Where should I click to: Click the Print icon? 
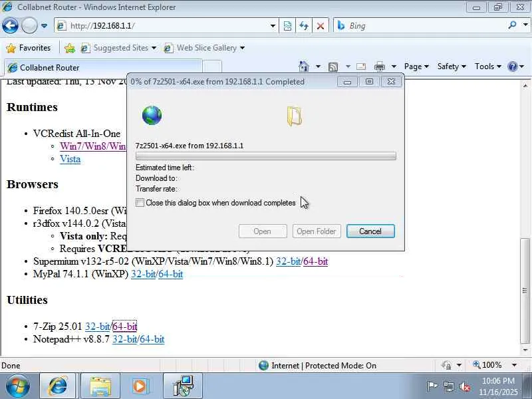[380, 66]
